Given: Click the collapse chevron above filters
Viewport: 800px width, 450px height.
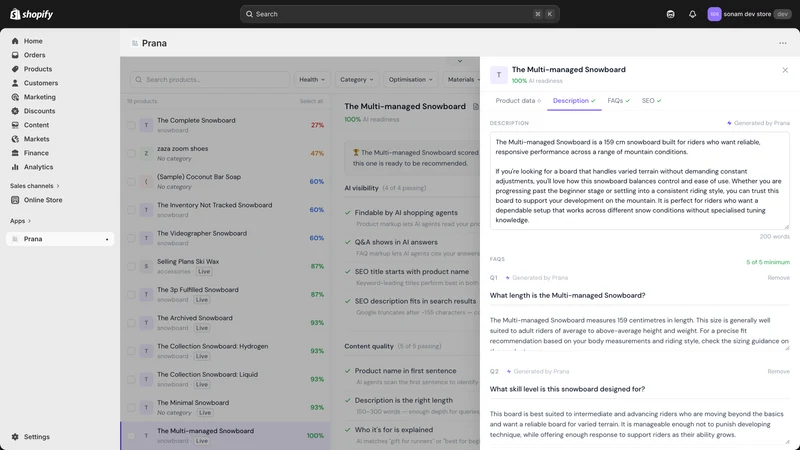Looking at the screenshot, I should pyautogui.click(x=460, y=61).
